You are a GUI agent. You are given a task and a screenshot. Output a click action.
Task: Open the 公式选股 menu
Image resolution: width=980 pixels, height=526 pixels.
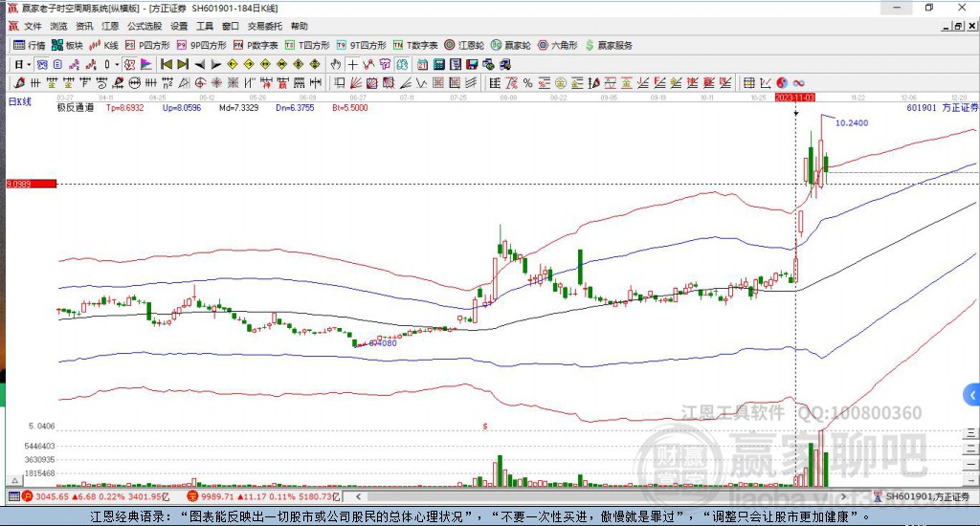(x=145, y=26)
